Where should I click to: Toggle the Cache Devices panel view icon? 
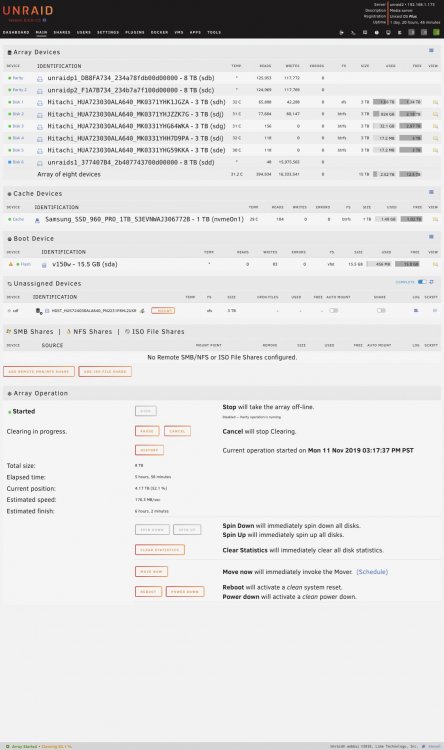(431, 192)
